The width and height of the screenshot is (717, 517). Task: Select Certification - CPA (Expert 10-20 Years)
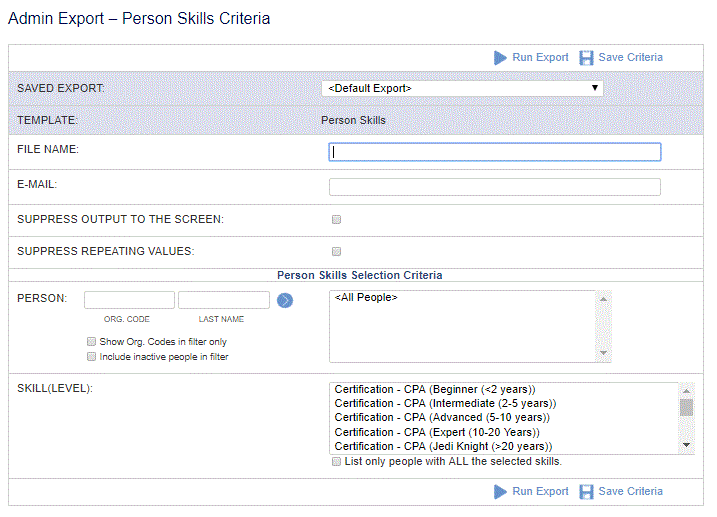pos(437,432)
